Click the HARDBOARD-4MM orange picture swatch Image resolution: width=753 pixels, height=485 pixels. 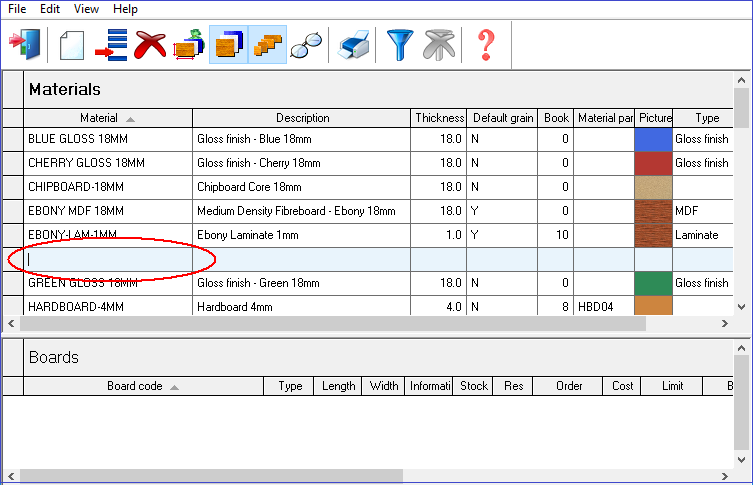653,306
